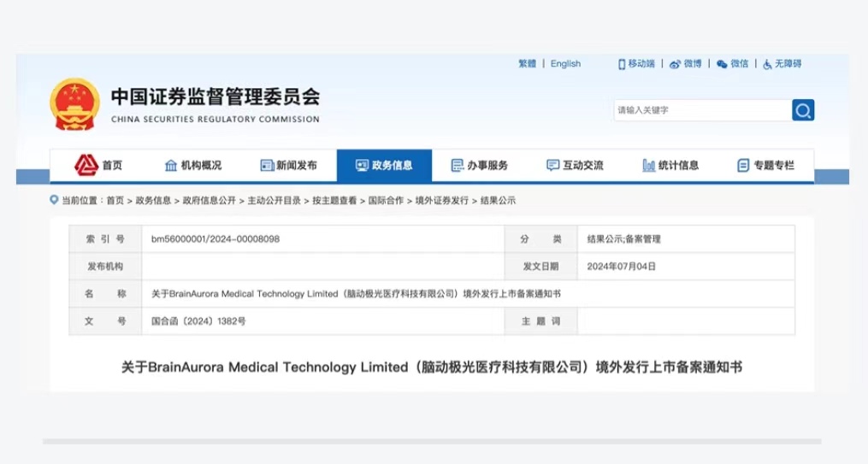Click the horizontal scrollbar at page bottom
The image size is (868, 464).
pos(432,441)
